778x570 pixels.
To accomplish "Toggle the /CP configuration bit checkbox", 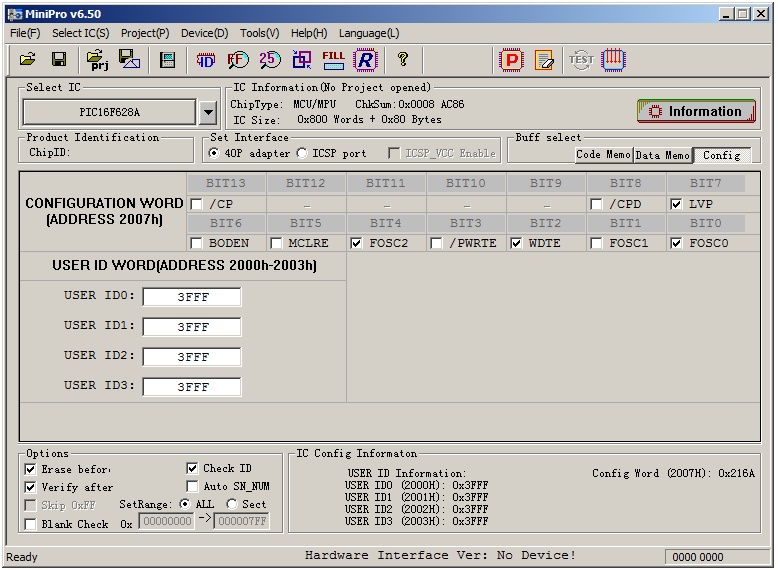I will 197,204.
